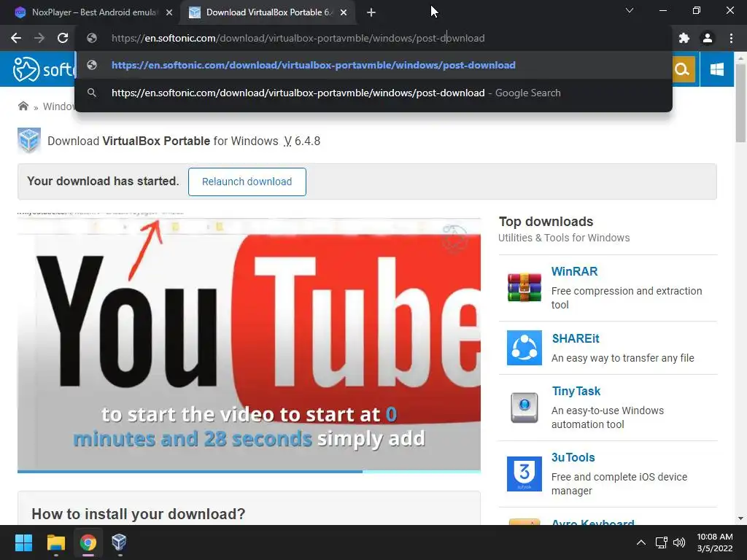The image size is (747, 560).
Task: Close the NoxPlayer tab
Action: tap(169, 13)
